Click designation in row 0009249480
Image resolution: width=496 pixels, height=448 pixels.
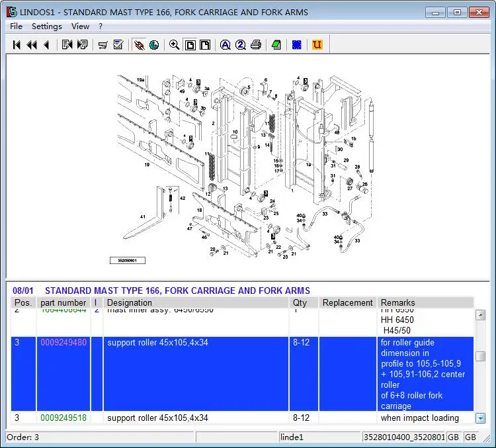[x=157, y=343]
